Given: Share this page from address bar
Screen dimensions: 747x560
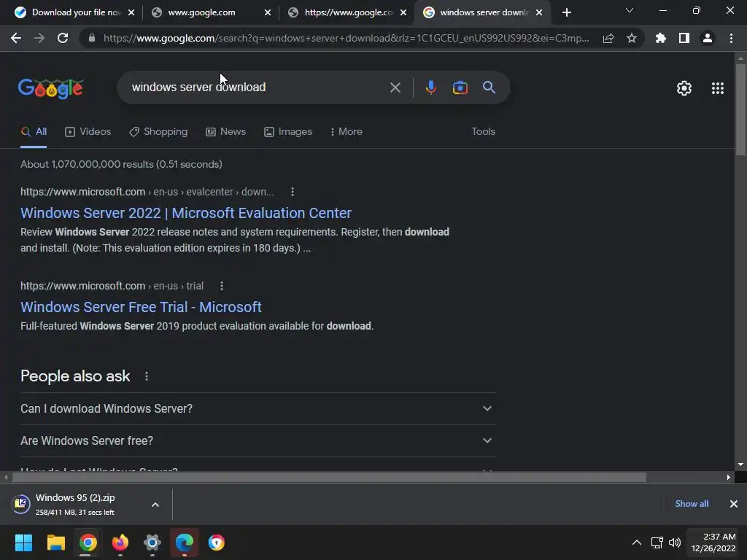Looking at the screenshot, I should (x=608, y=38).
